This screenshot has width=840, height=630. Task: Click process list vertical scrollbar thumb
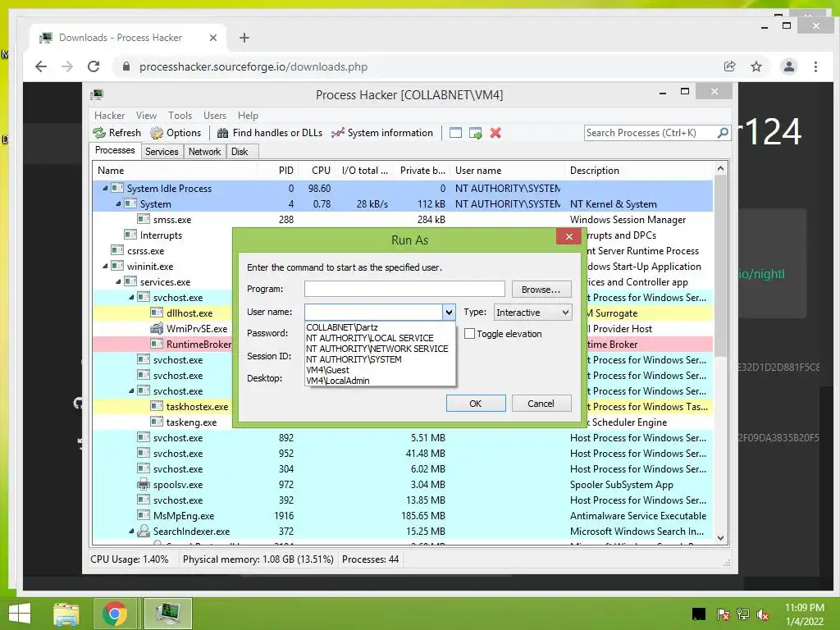click(x=720, y=267)
